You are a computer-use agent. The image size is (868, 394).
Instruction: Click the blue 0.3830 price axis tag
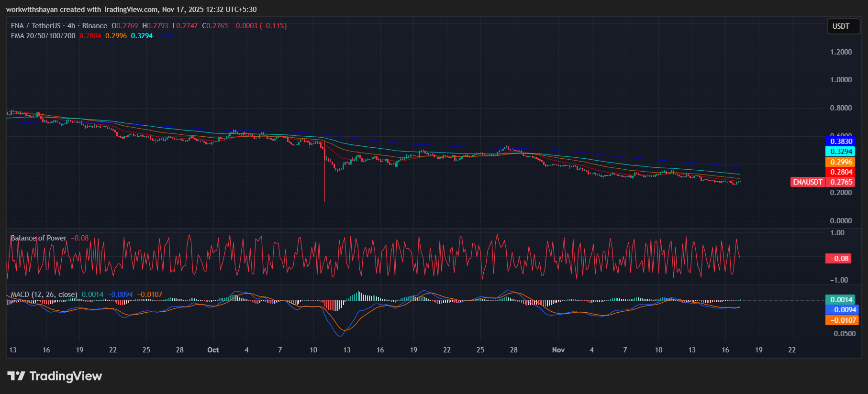click(841, 142)
